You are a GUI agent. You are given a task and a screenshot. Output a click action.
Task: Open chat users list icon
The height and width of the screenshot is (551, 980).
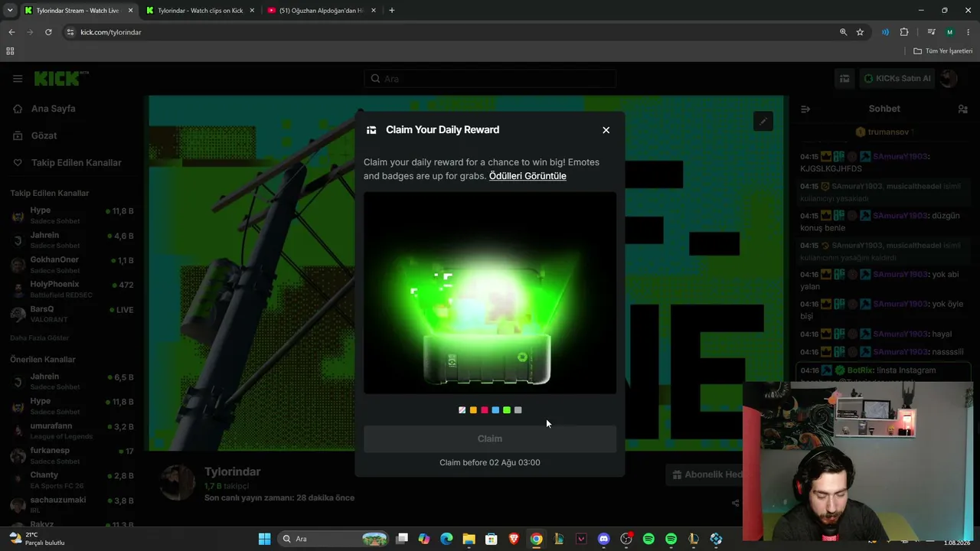coord(963,109)
